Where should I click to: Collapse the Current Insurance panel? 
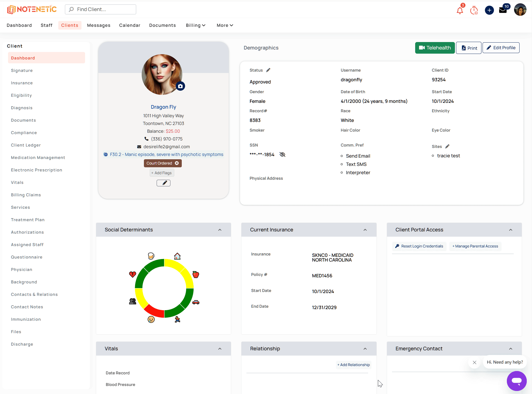365,230
